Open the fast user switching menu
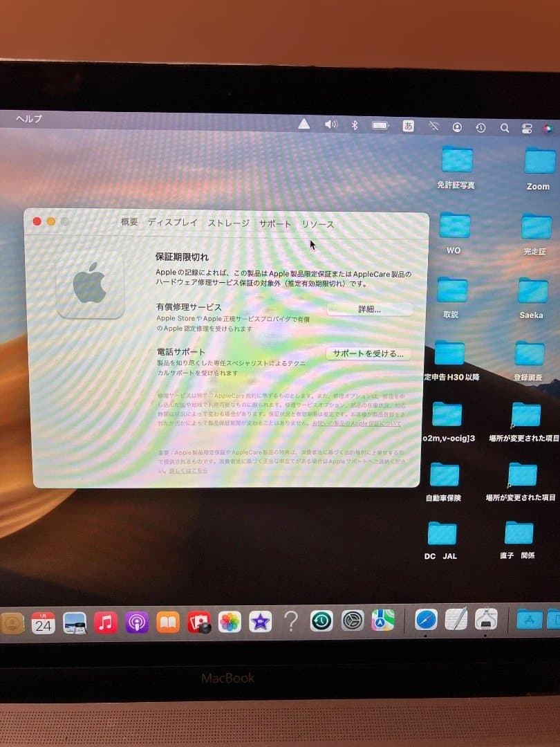The image size is (560, 747). pos(457,127)
